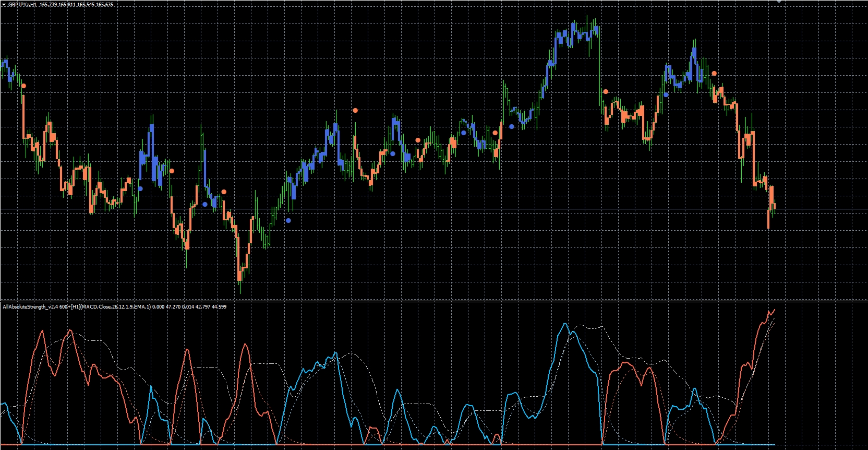Click the most recent orange candle
Viewport: 868px width, 450px height.
[774, 206]
